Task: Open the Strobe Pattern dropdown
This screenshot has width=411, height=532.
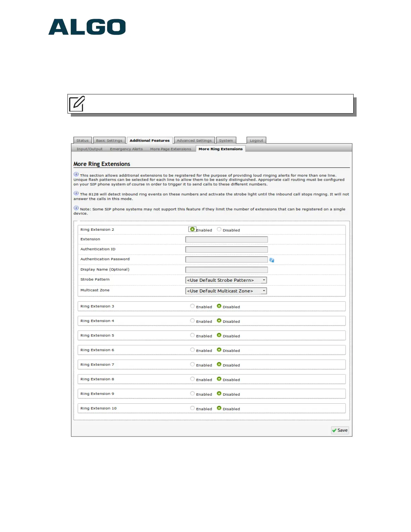Action: 226,280
